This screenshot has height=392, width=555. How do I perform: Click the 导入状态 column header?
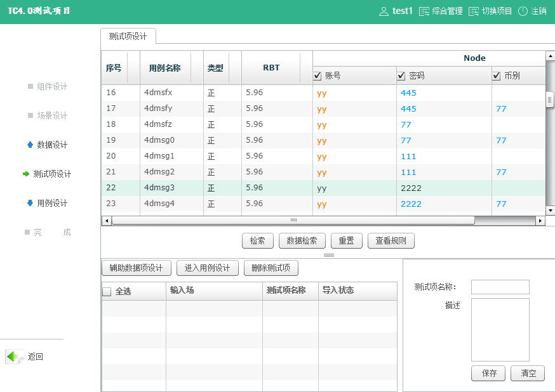pyautogui.click(x=358, y=291)
